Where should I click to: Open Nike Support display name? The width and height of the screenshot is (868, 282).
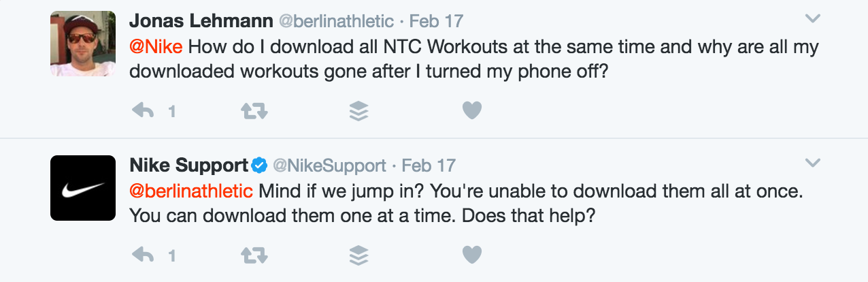coord(188,166)
